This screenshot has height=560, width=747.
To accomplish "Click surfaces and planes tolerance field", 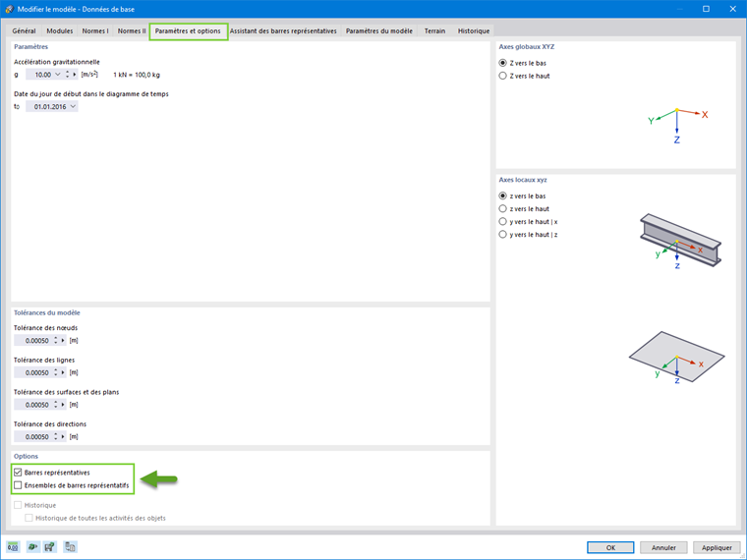I will pyautogui.click(x=32, y=405).
